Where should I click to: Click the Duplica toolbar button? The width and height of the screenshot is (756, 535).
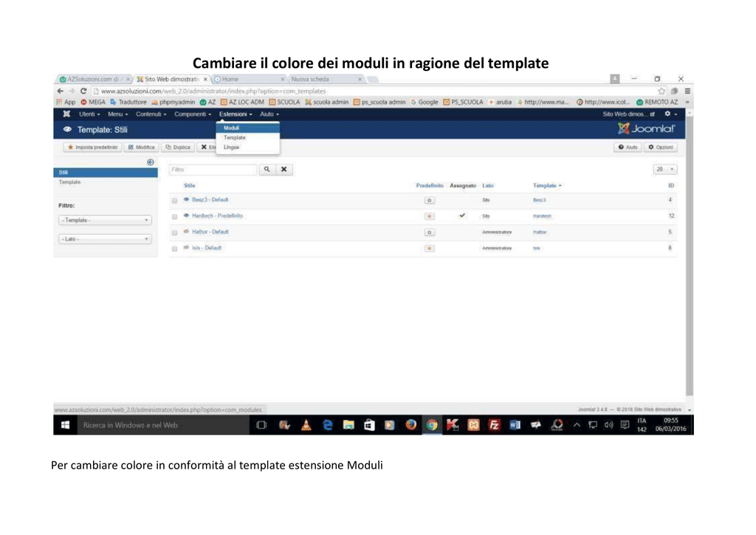(x=178, y=147)
